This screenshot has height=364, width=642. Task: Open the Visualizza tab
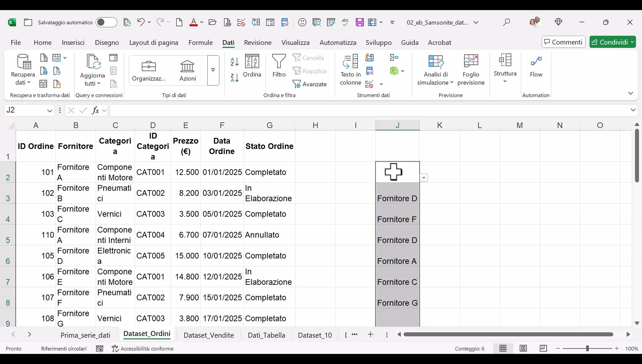pos(296,42)
